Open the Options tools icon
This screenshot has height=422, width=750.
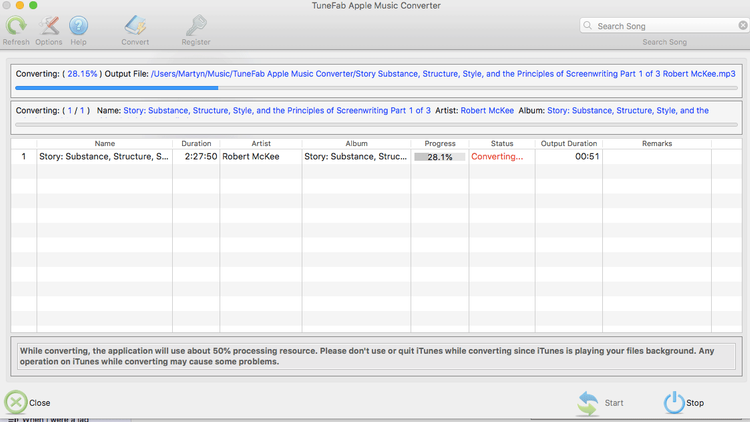(x=49, y=25)
